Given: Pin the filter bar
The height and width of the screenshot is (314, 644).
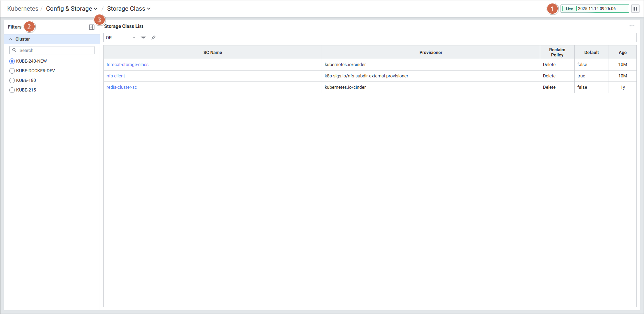Looking at the screenshot, I should click(x=154, y=37).
